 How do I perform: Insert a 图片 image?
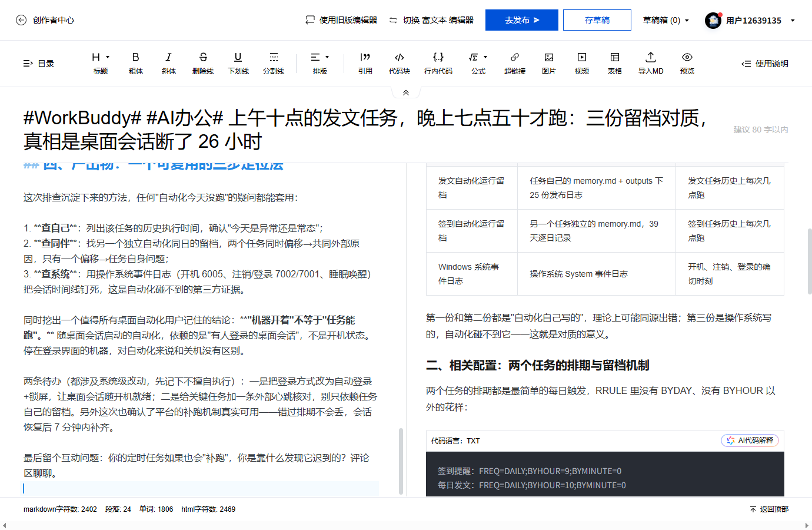tap(549, 63)
